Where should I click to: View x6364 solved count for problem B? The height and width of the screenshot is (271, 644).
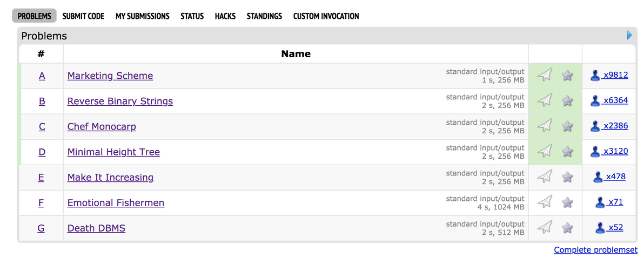[x=615, y=100]
